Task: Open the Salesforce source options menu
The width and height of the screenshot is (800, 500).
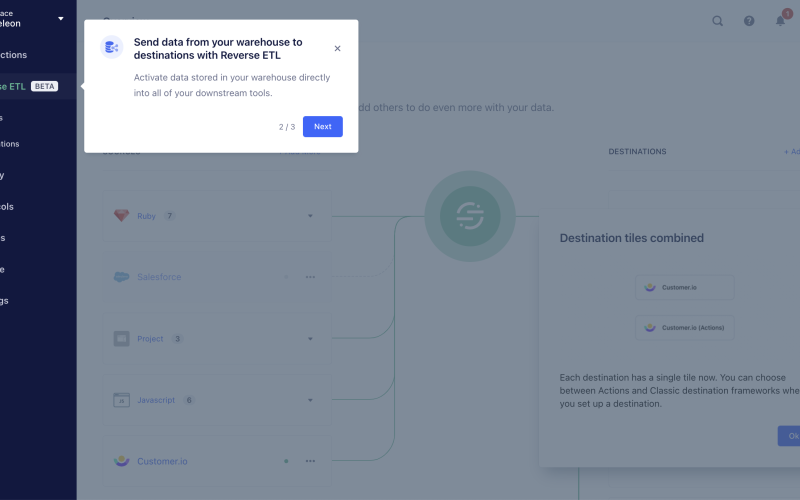Action: pyautogui.click(x=310, y=277)
